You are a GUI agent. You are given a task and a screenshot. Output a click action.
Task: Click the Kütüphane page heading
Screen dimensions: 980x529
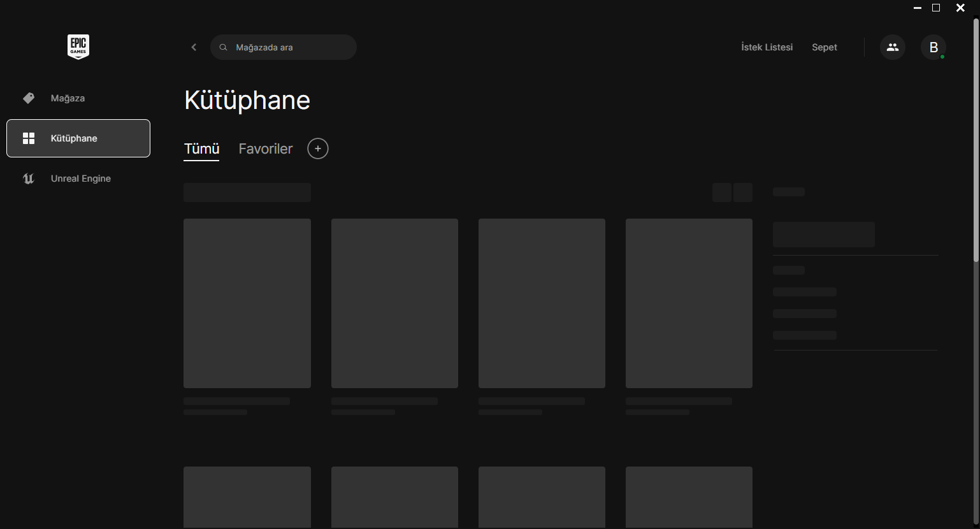(x=247, y=100)
